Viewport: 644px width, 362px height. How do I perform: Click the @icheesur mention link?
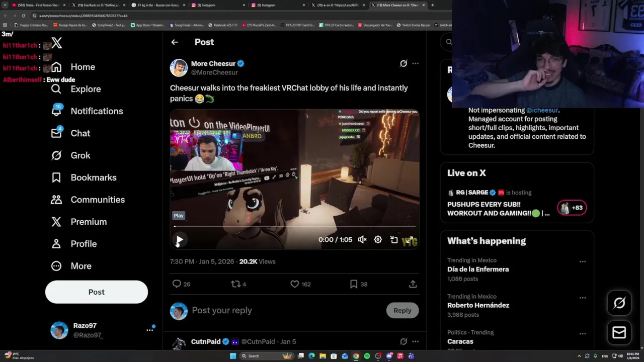pyautogui.click(x=542, y=110)
